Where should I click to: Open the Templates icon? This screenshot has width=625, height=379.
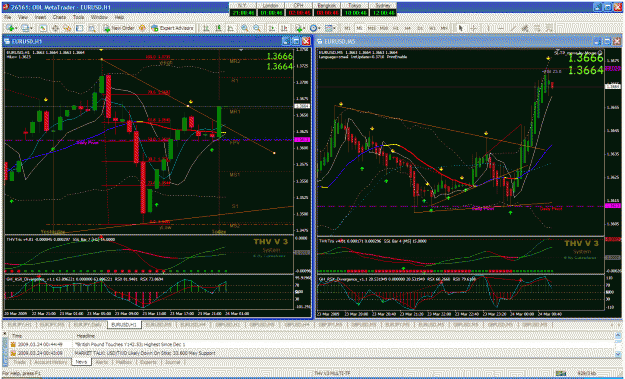click(329, 28)
